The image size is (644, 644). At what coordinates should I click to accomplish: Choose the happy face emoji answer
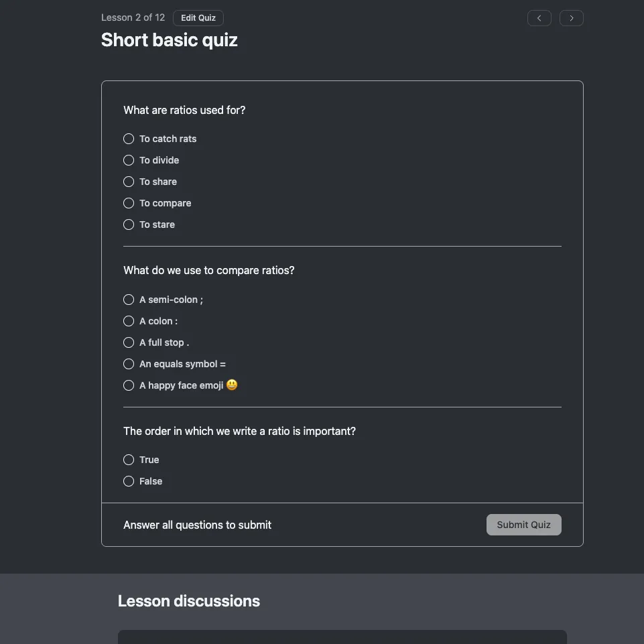(129, 385)
